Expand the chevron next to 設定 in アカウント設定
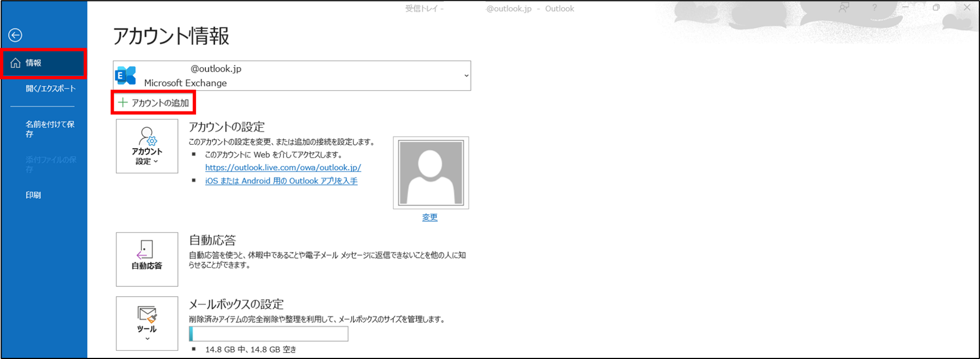This screenshot has height=359, width=980. tap(156, 162)
